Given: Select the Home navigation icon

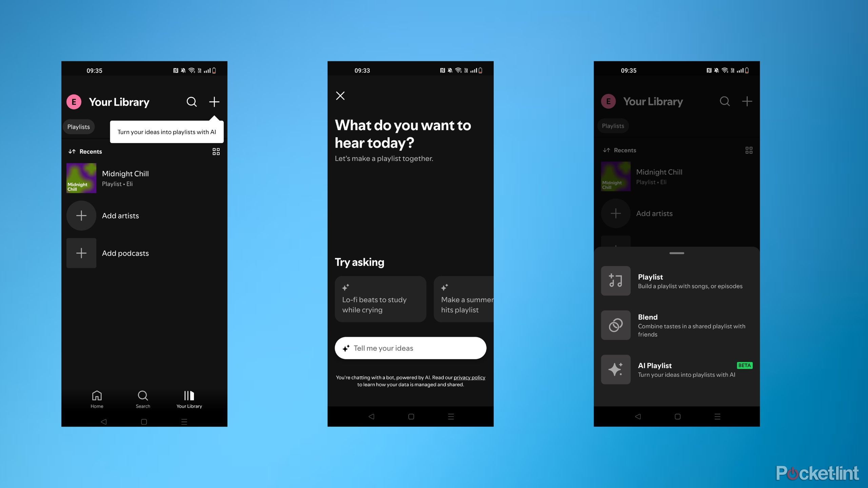Looking at the screenshot, I should point(97,395).
